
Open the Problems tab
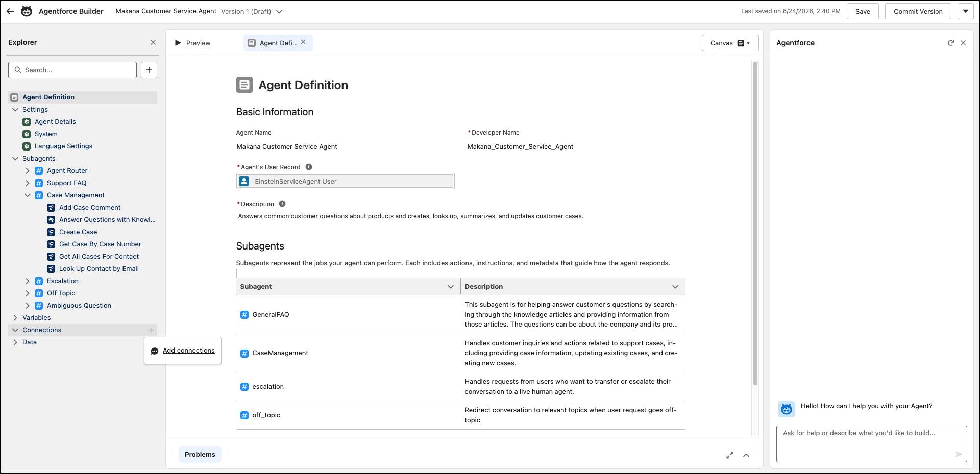200,455
